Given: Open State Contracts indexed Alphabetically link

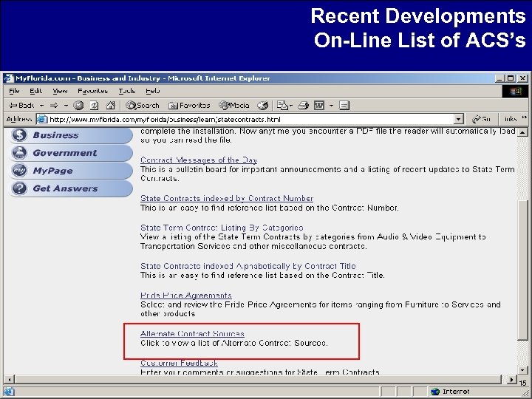Looking at the screenshot, I should 248,266.
